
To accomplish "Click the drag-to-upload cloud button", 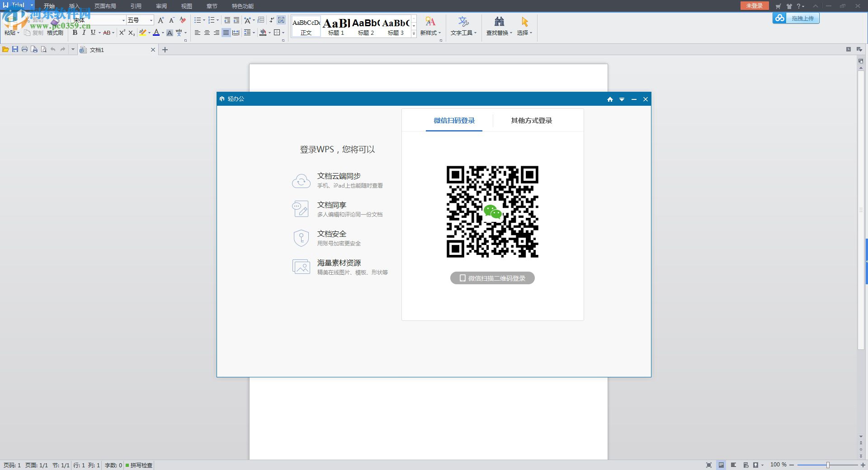I will tap(796, 18).
